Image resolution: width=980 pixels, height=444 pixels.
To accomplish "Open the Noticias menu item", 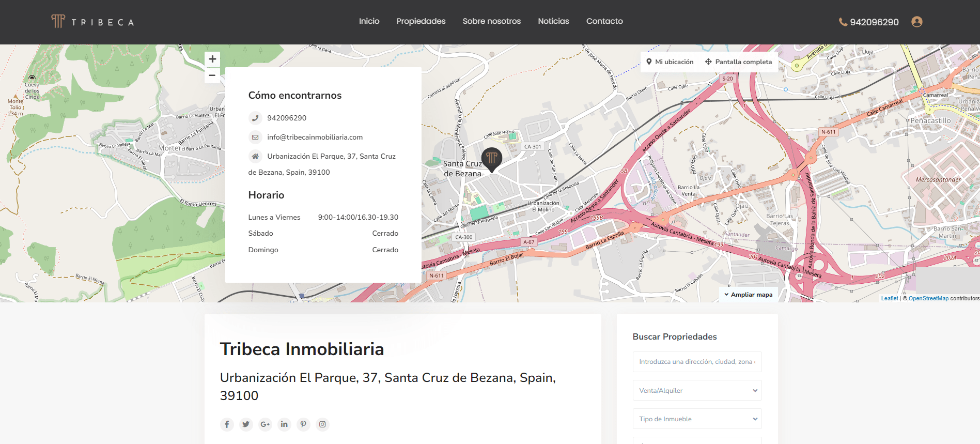I will click(553, 21).
